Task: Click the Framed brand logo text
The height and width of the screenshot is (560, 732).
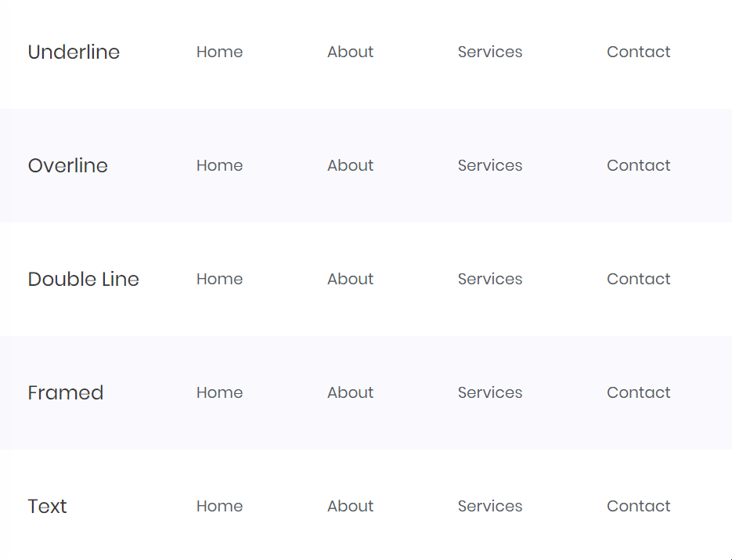Action: (66, 392)
